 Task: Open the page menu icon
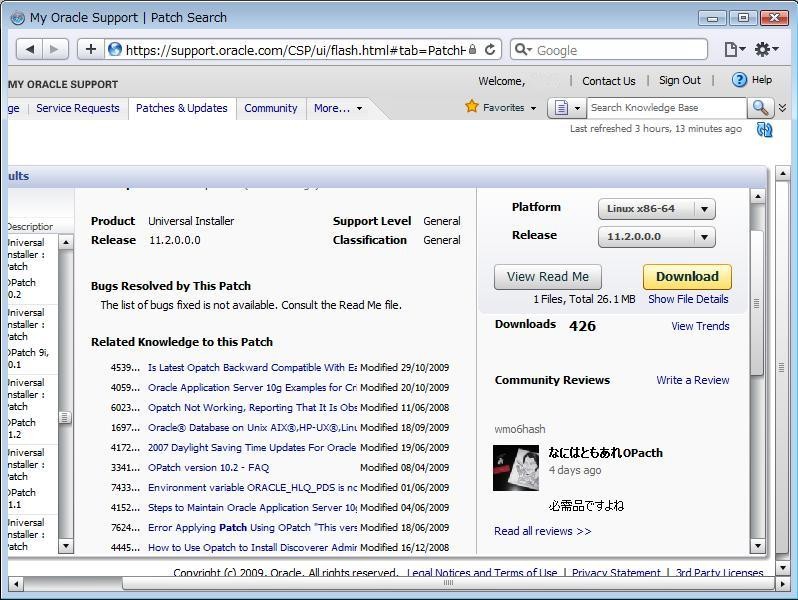coord(734,49)
